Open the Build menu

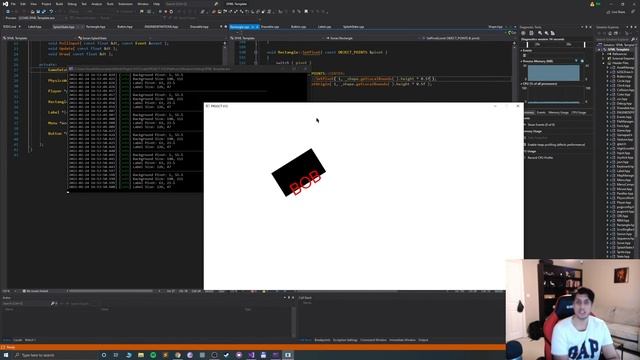pyautogui.click(x=60, y=4)
